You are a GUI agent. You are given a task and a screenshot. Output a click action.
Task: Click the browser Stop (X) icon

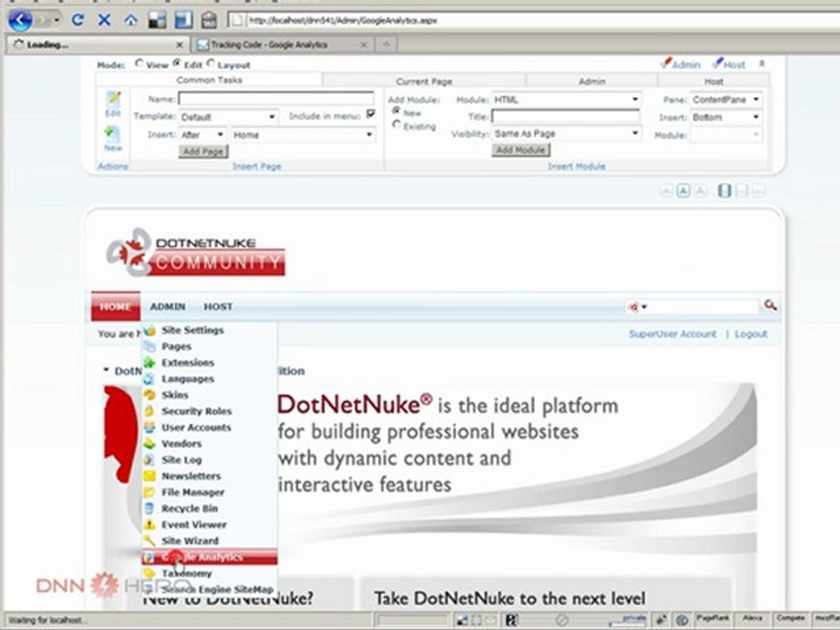tap(104, 20)
